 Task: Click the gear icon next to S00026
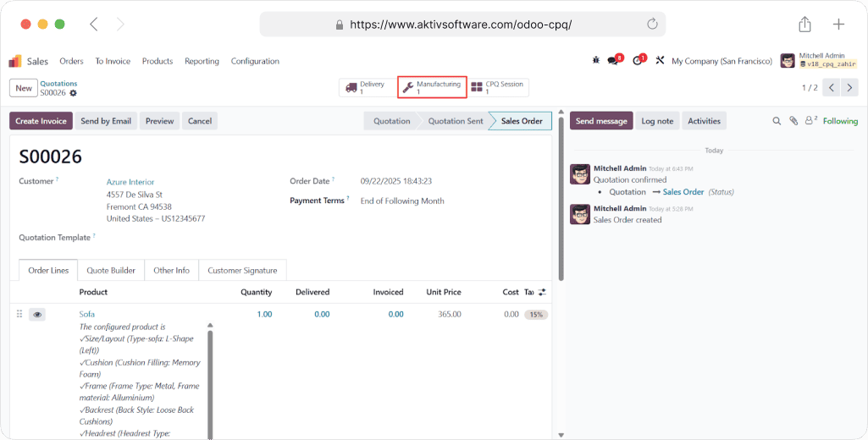pos(73,93)
